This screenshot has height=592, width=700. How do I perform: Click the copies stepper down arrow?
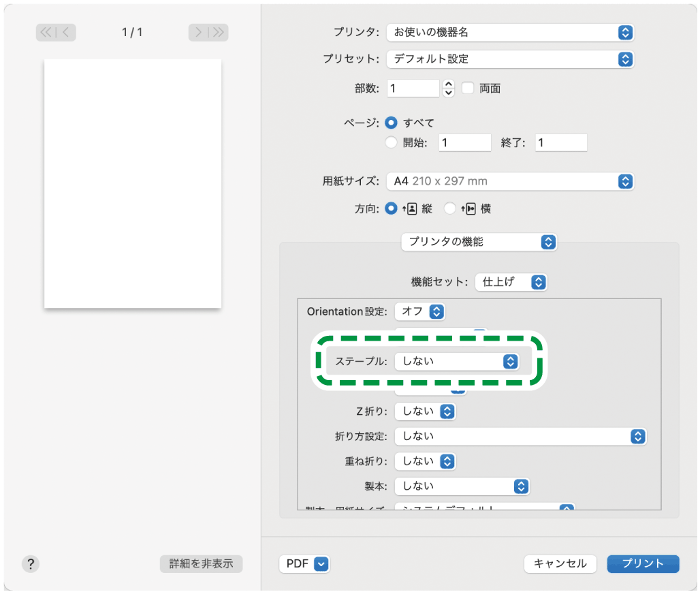(448, 91)
